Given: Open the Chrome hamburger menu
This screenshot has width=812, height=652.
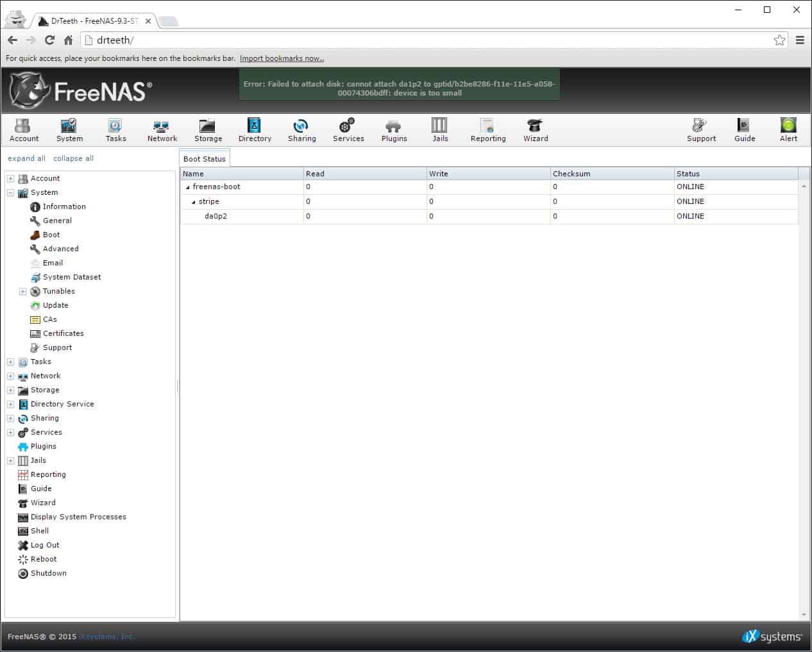Looking at the screenshot, I should pyautogui.click(x=800, y=40).
